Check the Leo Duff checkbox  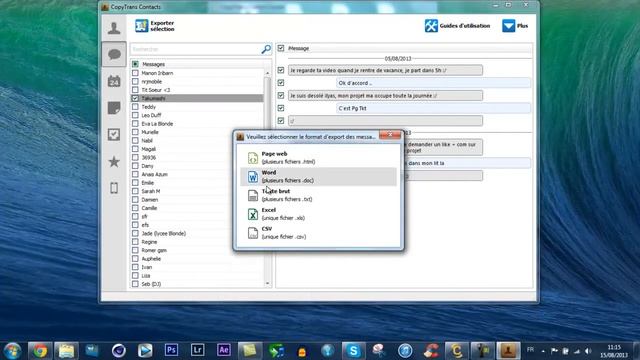pyautogui.click(x=135, y=115)
